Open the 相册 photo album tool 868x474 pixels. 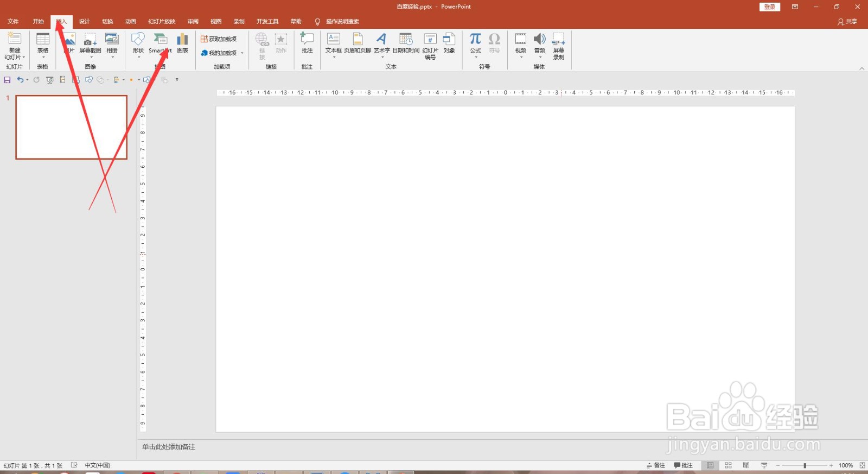[x=112, y=46]
